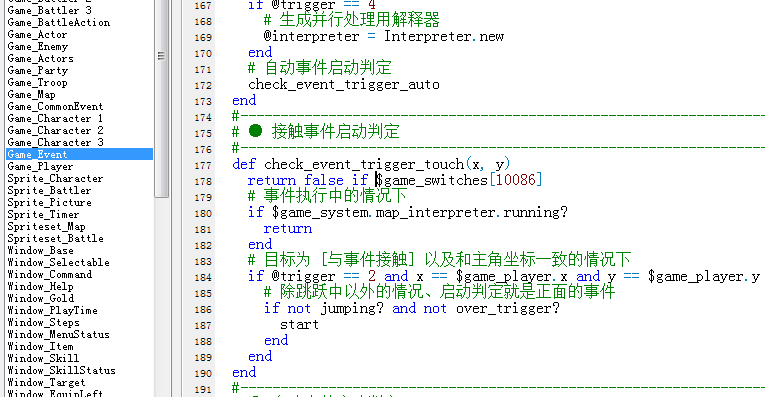
Task: Select Window_Steps script entry
Action: [x=43, y=322]
